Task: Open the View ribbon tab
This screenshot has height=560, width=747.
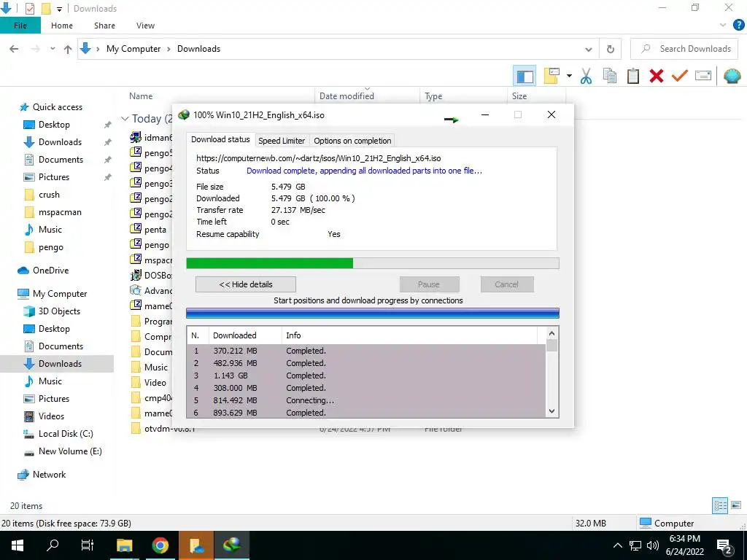Action: pos(145,26)
